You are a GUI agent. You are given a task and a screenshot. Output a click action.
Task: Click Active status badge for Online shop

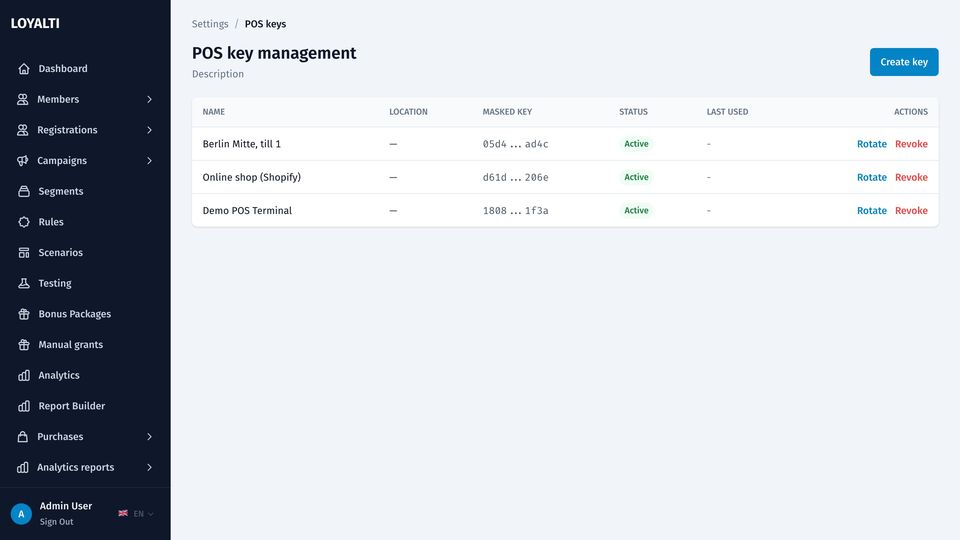click(x=636, y=177)
